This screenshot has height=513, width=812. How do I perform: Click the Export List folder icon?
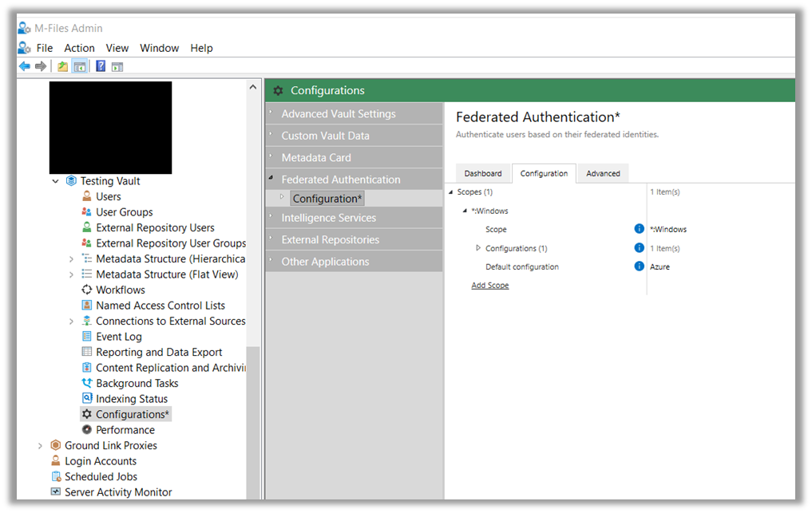pos(61,65)
